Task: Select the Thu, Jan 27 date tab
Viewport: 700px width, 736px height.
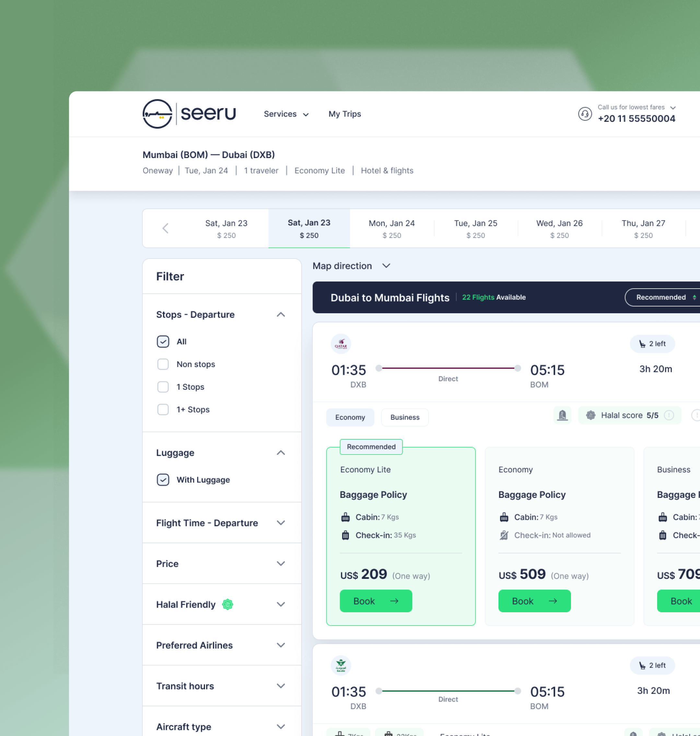Action: (643, 228)
